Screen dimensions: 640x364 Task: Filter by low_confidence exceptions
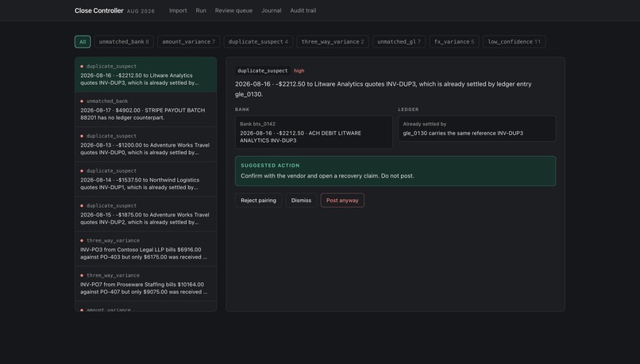tap(514, 41)
